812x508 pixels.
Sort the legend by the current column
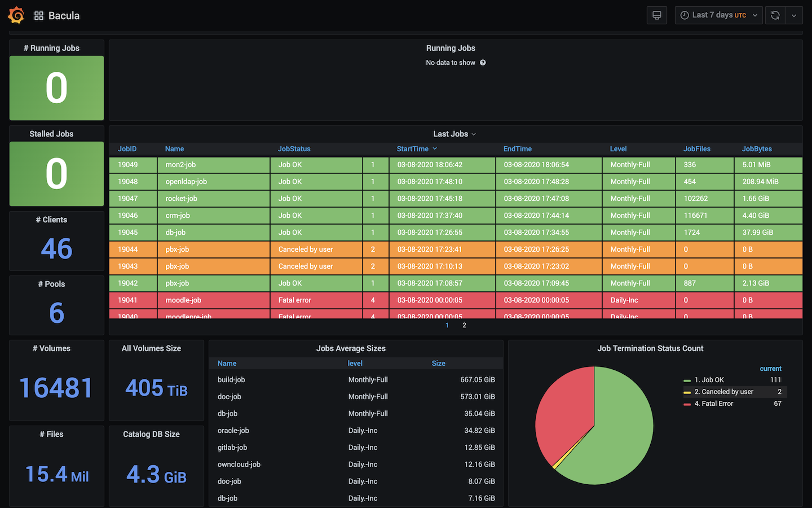[771, 369]
